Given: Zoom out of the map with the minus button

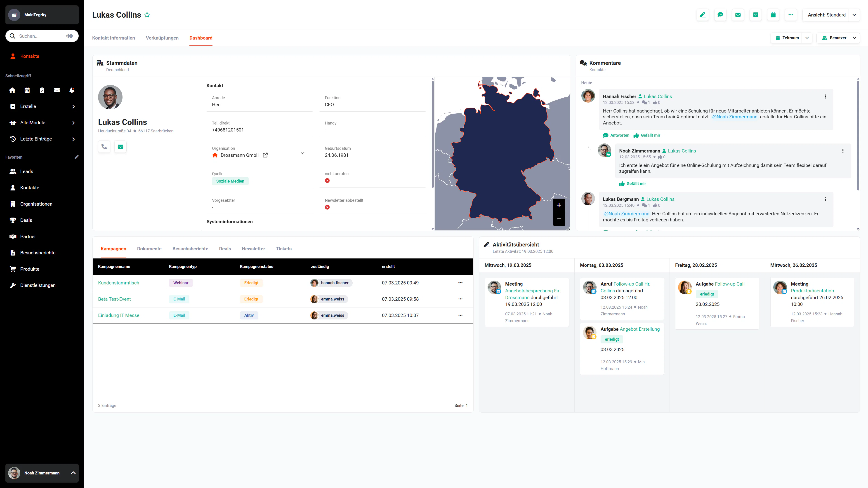Looking at the screenshot, I should tap(559, 219).
